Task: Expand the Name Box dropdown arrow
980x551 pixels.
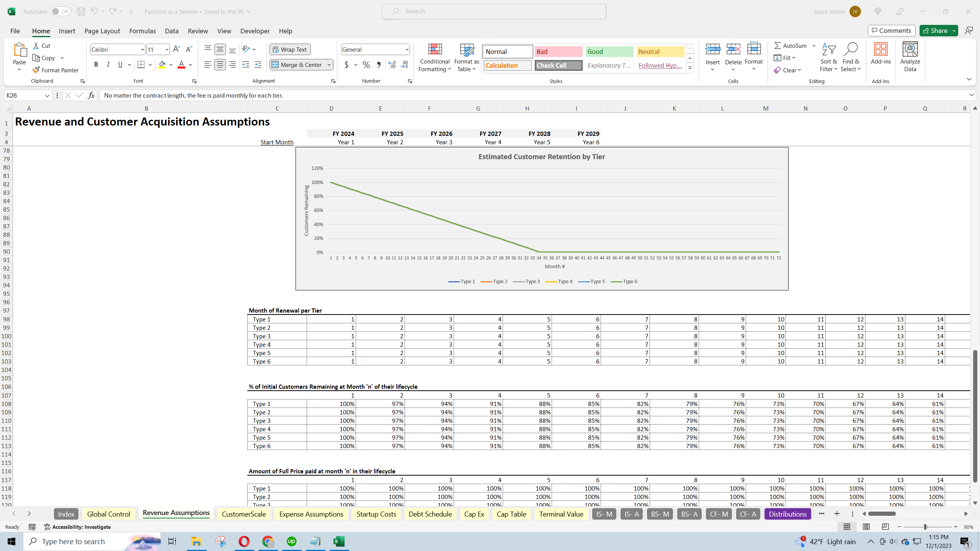Action: [47, 95]
